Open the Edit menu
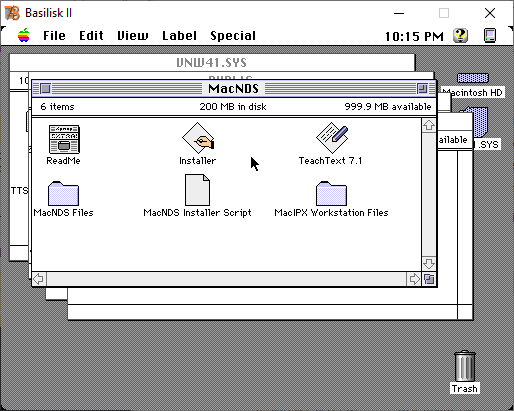514x411 pixels. click(x=91, y=36)
